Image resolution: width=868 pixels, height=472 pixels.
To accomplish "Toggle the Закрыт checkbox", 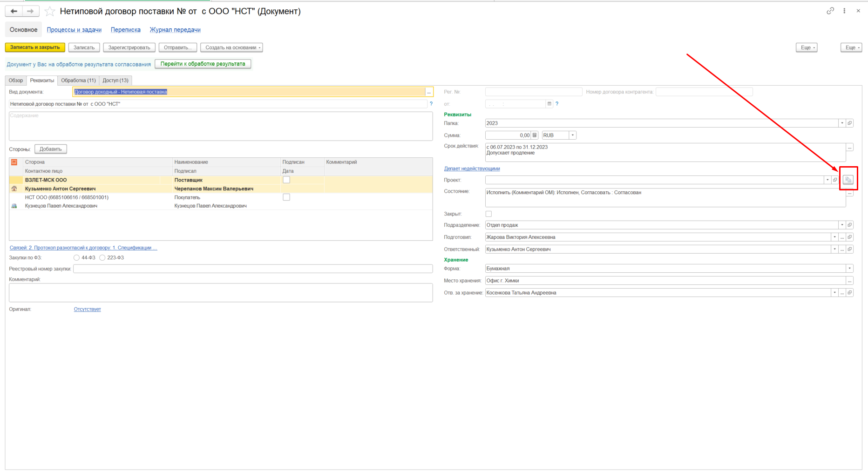I will click(488, 214).
